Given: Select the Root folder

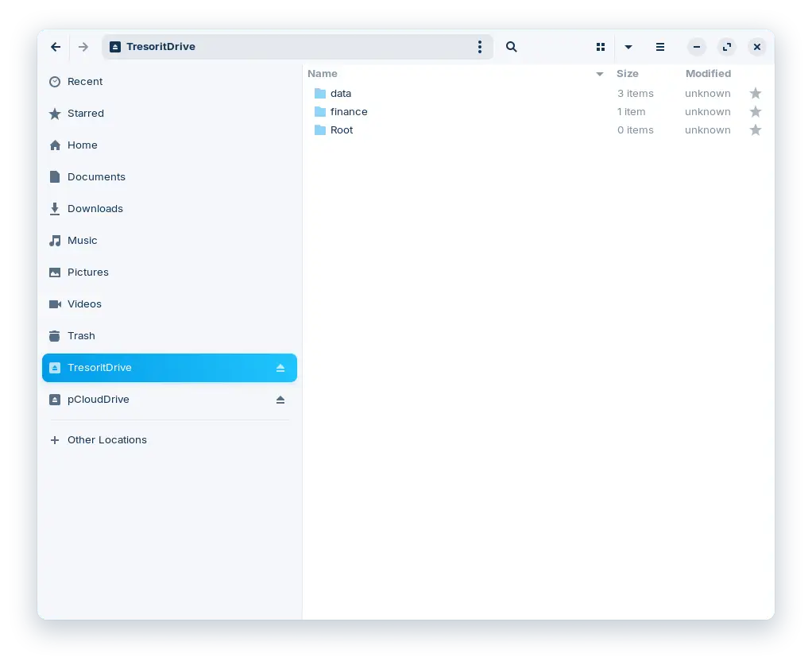Looking at the screenshot, I should (538, 130).
